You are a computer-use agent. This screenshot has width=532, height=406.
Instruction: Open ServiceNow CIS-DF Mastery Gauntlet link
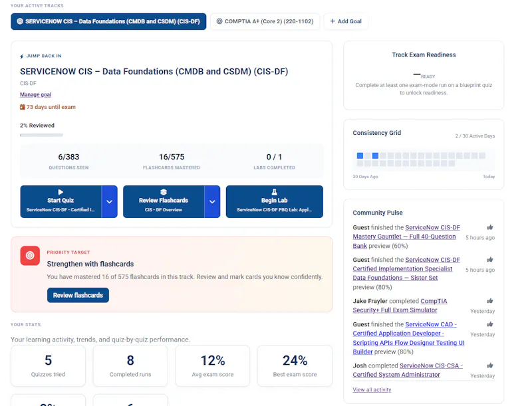pyautogui.click(x=406, y=237)
